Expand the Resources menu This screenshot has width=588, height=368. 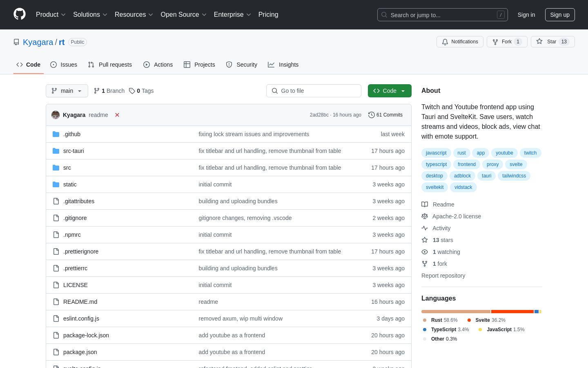point(134,15)
